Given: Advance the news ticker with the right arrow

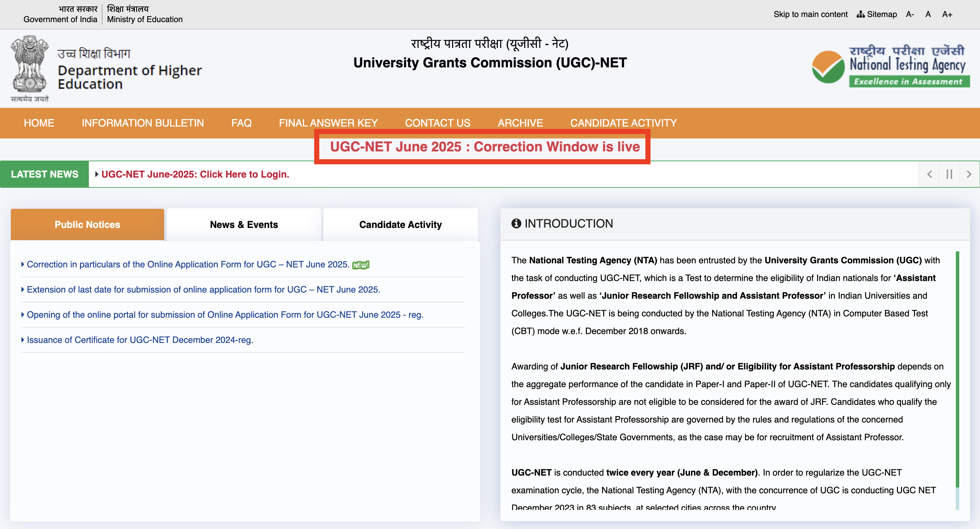Looking at the screenshot, I should (x=969, y=174).
